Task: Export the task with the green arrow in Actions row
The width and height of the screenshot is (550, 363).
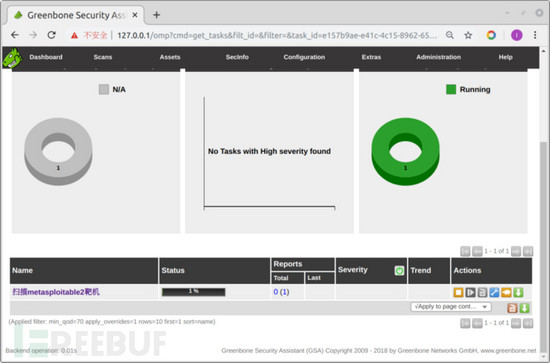Action: tap(518, 292)
